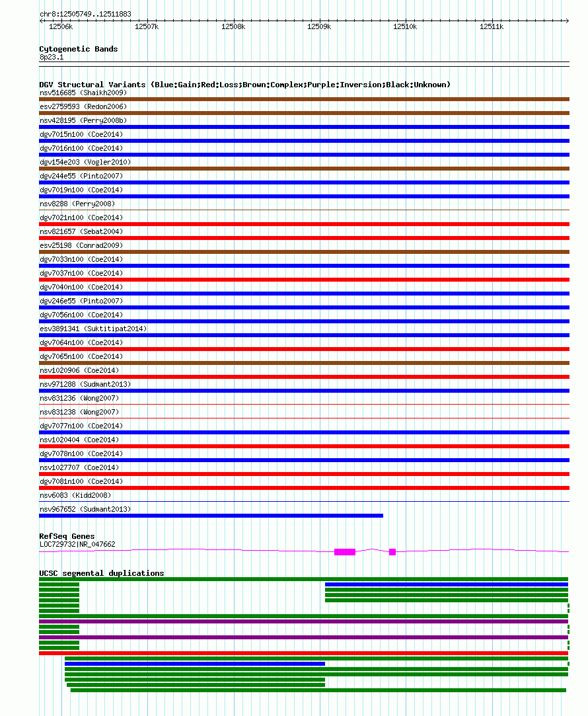Click the nsv821657 (Sebat2004) label

click(81, 231)
